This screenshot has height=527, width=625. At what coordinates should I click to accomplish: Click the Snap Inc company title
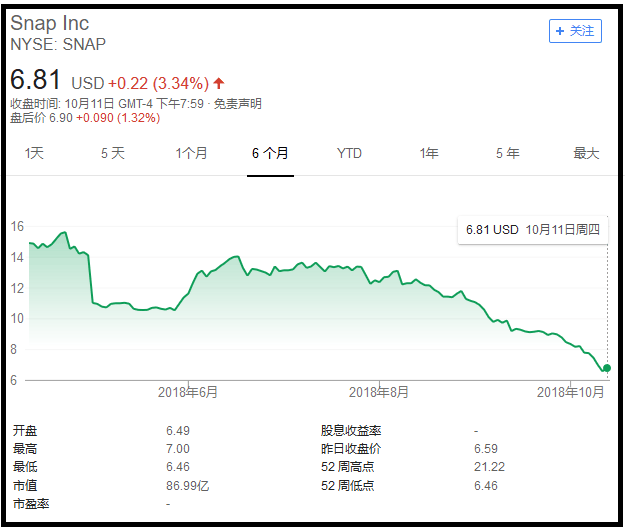49,23
